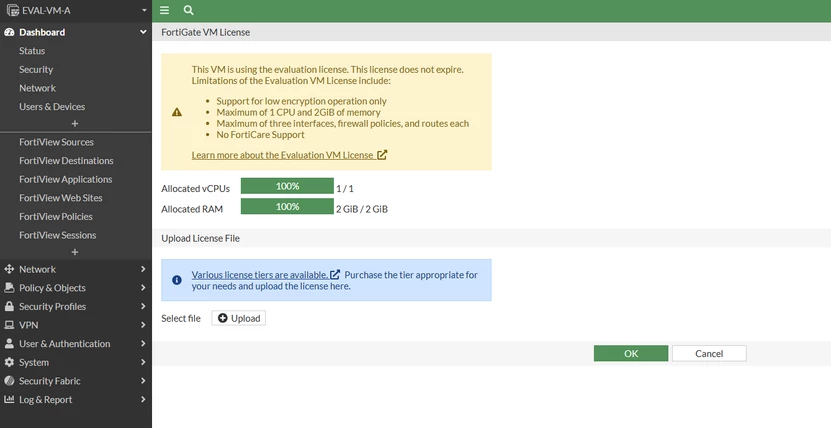Click 'Support for low encryption operation only'
831x428 pixels.
(302, 101)
